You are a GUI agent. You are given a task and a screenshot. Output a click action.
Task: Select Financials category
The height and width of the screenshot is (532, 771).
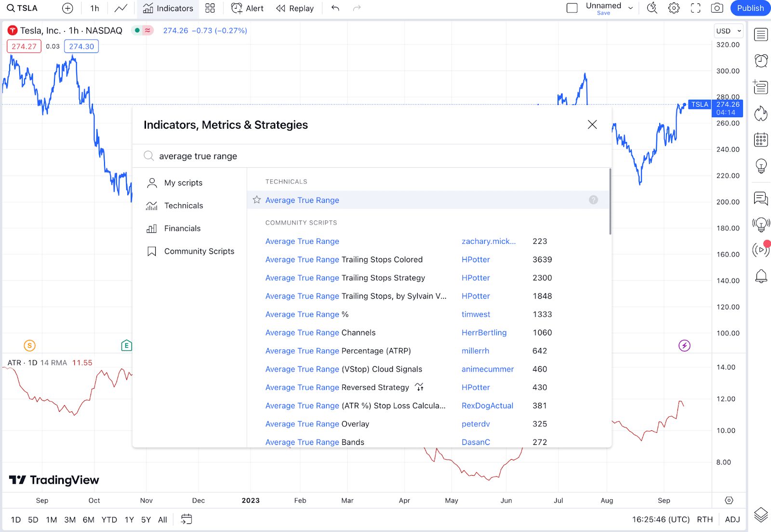(189, 228)
